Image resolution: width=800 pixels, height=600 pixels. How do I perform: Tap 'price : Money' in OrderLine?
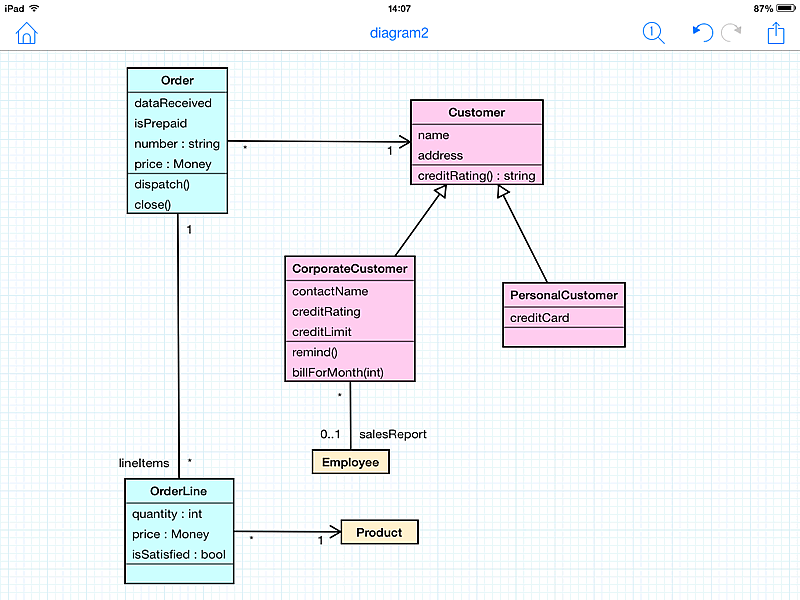[x=170, y=534]
